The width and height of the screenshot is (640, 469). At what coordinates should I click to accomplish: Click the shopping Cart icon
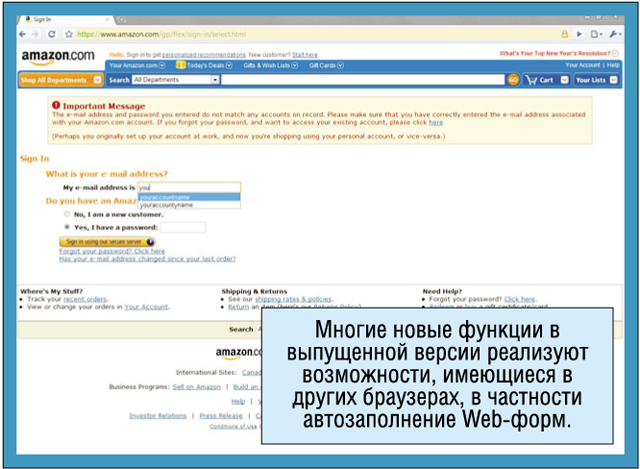pyautogui.click(x=531, y=80)
